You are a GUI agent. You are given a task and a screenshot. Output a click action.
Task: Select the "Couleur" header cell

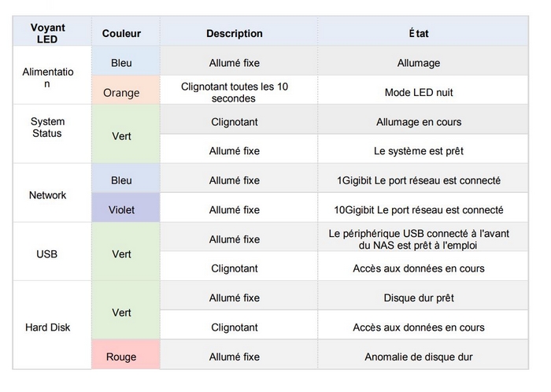[x=121, y=34]
